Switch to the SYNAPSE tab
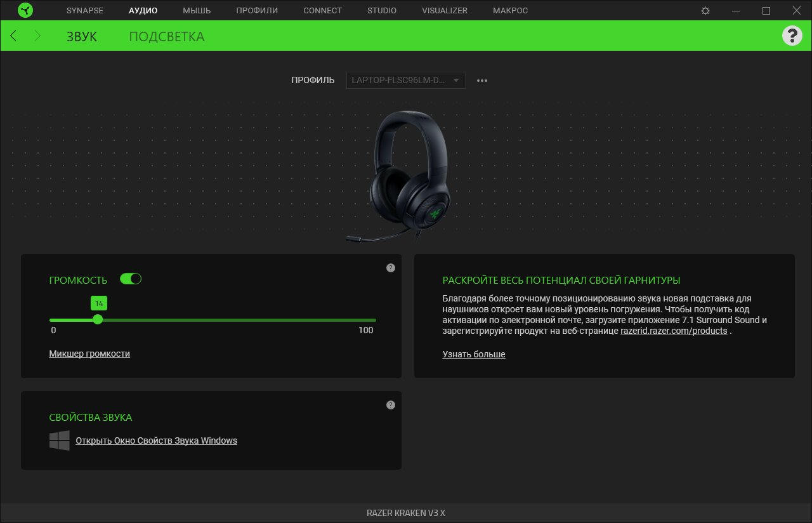The image size is (812, 523). [x=85, y=11]
